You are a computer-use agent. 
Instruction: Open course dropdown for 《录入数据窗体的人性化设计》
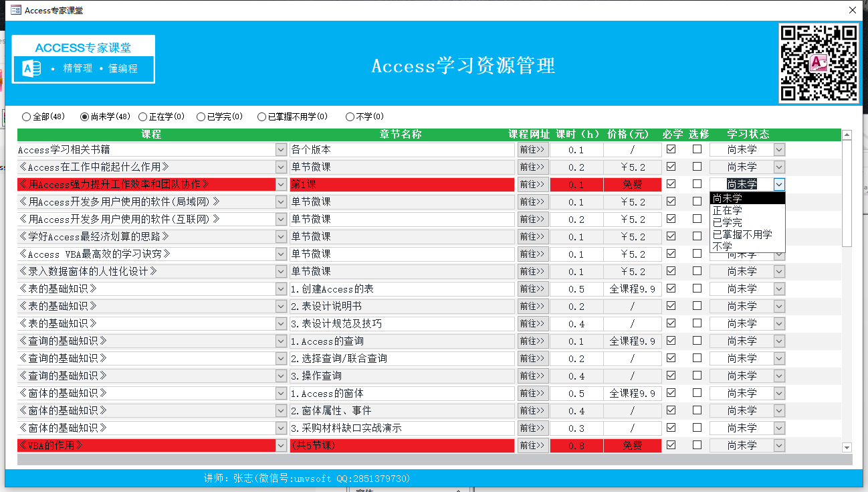click(x=281, y=272)
